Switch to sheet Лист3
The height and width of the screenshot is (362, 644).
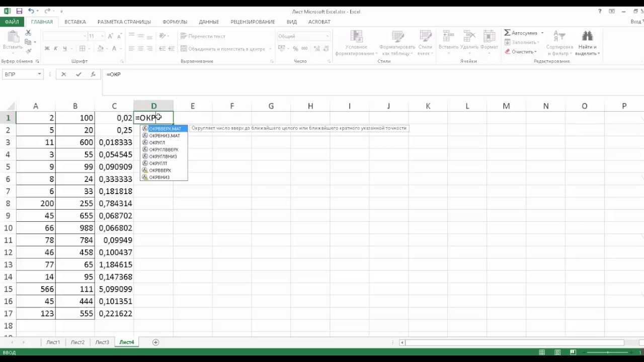(102, 342)
